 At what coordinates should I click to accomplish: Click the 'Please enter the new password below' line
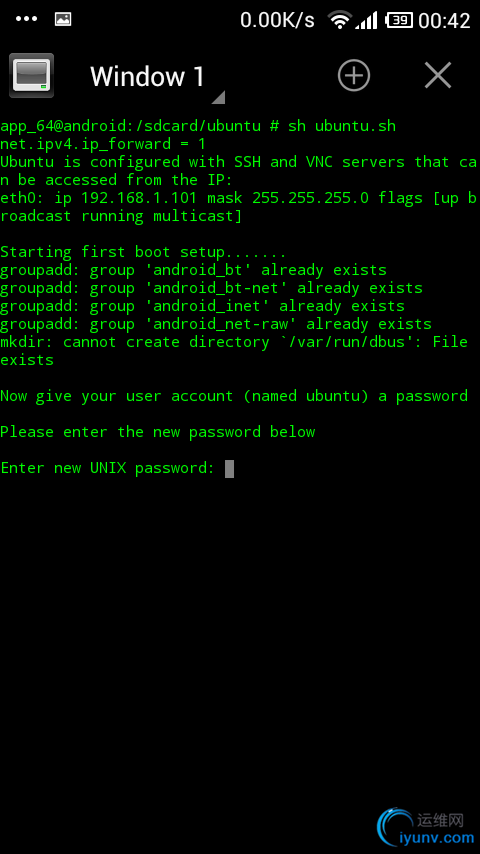tap(157, 432)
